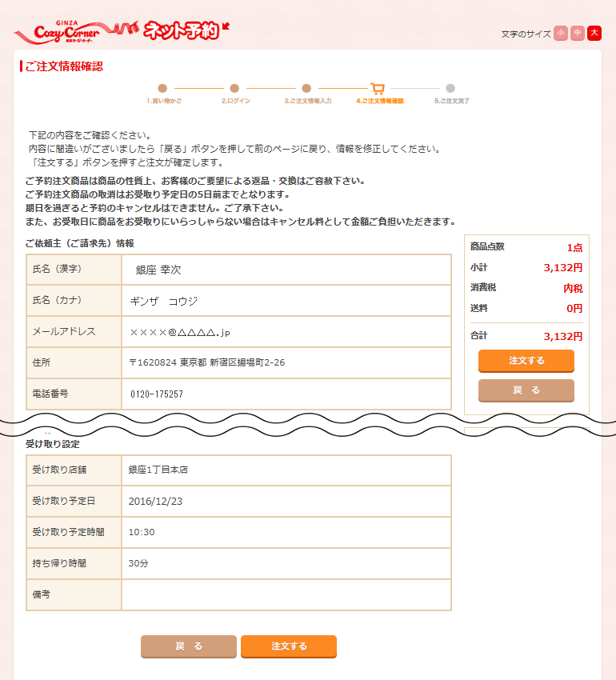
Task: Click step 1 shopping cart circle
Action: coord(162,89)
